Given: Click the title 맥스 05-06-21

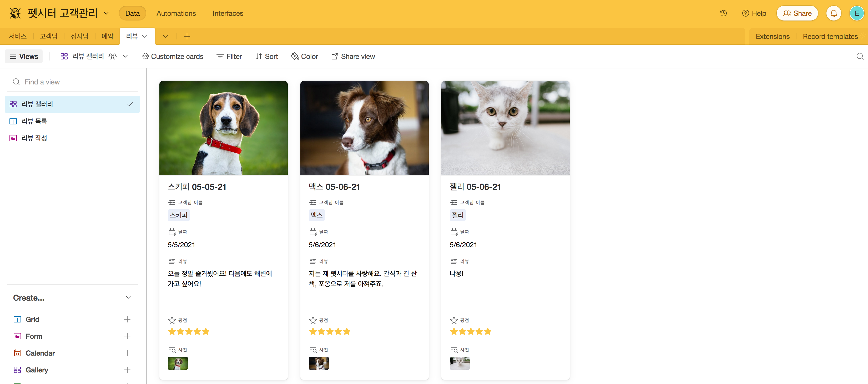Looking at the screenshot, I should click(x=334, y=187).
